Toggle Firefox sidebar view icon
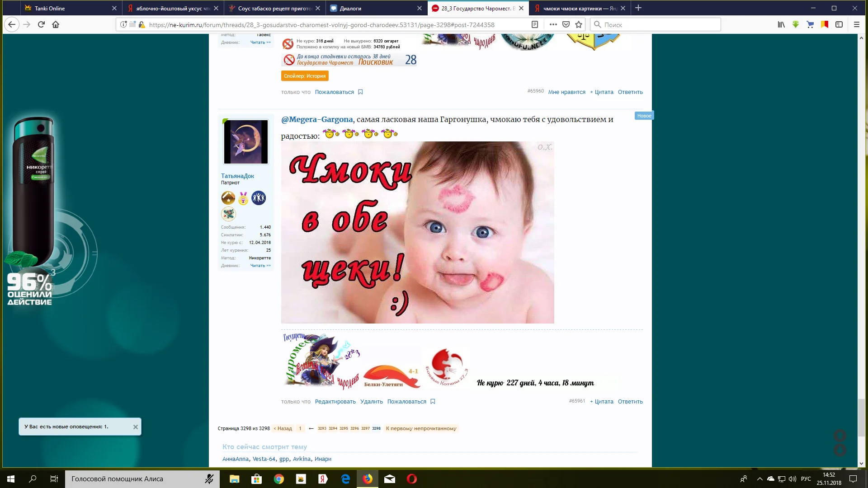868x488 pixels. pos(839,24)
